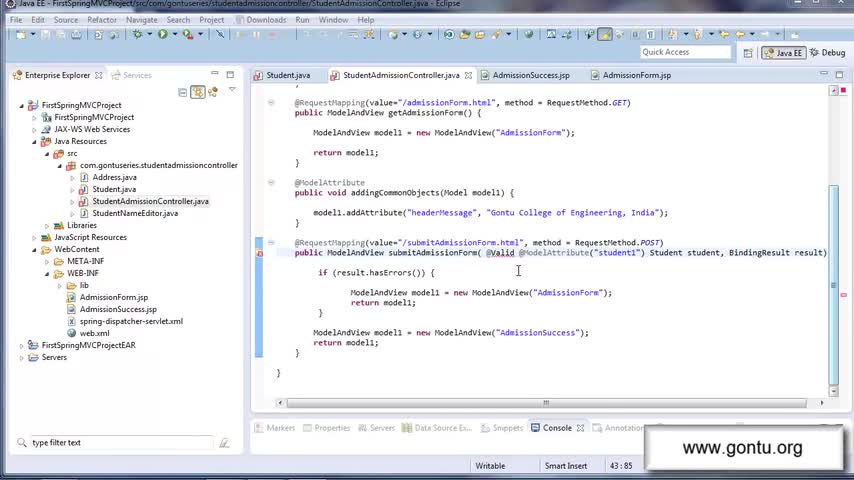Toggle Link with Editor in Enterprise Explorer
The width and height of the screenshot is (854, 480).
pos(198,92)
